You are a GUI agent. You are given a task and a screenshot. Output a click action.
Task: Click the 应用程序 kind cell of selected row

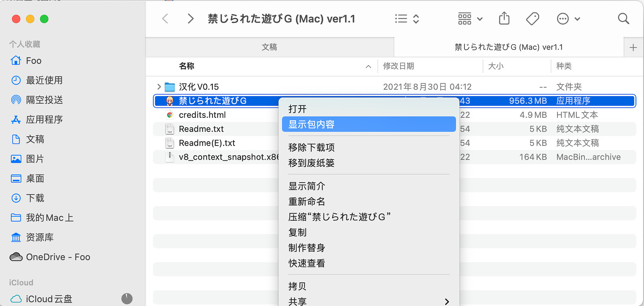[x=573, y=101]
